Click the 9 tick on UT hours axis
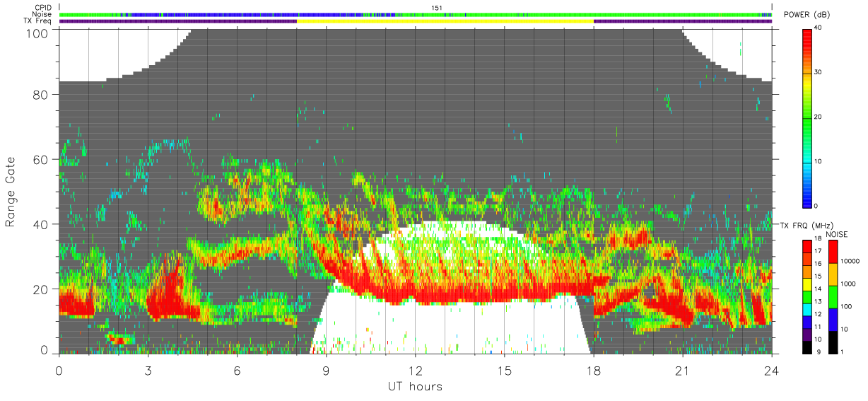This screenshot has height=401, width=868. (326, 371)
